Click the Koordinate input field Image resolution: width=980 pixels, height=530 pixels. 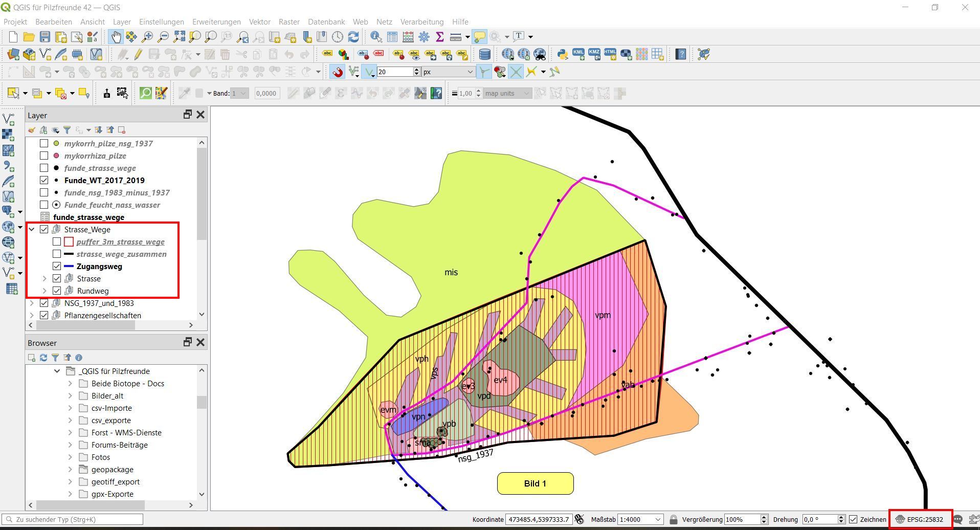tap(538, 519)
